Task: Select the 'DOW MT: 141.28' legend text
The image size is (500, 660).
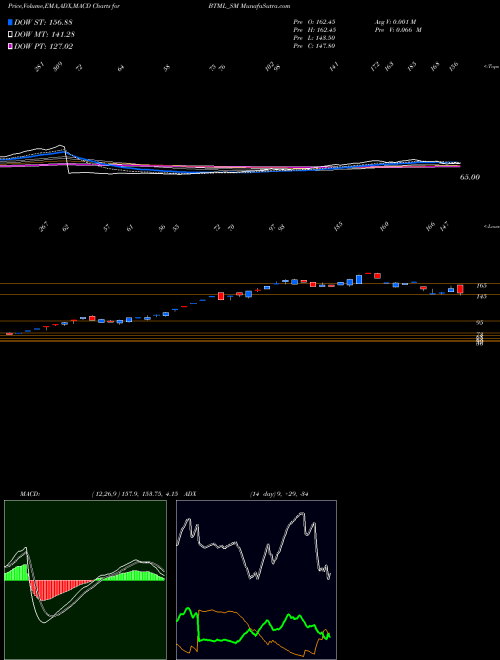Action: pyautogui.click(x=44, y=35)
